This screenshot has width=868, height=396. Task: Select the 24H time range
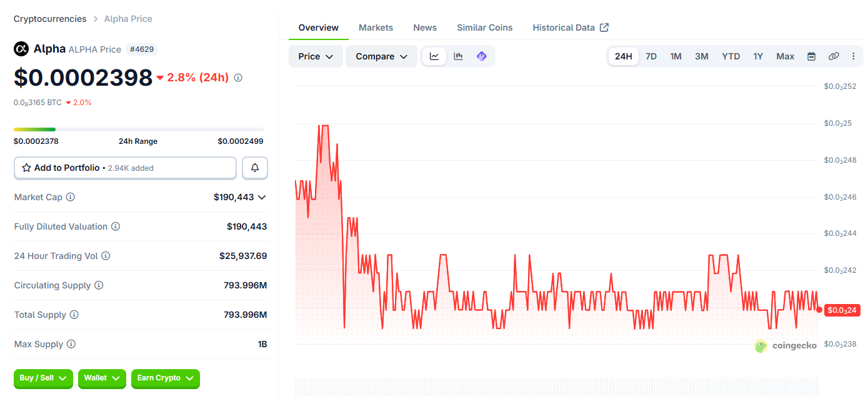click(x=624, y=56)
